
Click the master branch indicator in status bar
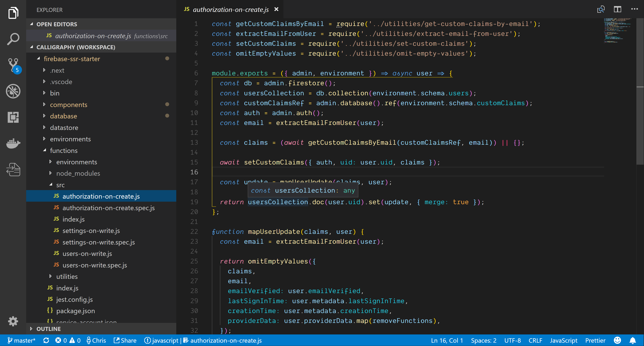pos(21,340)
